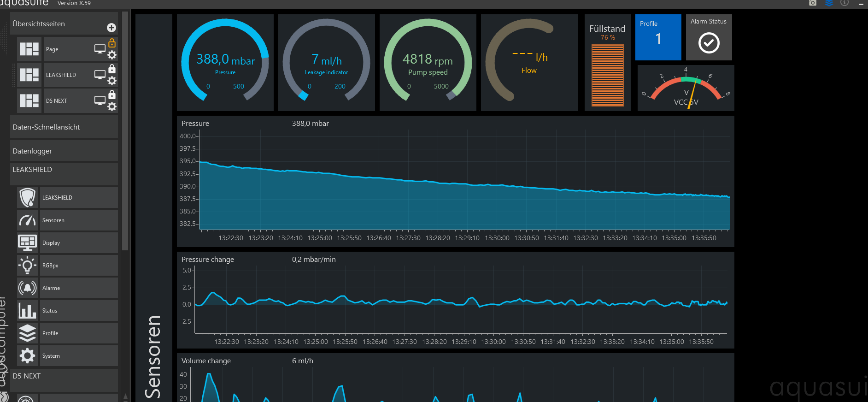Click the 6 ml/h volume change value
This screenshot has height=402, width=868.
(303, 361)
